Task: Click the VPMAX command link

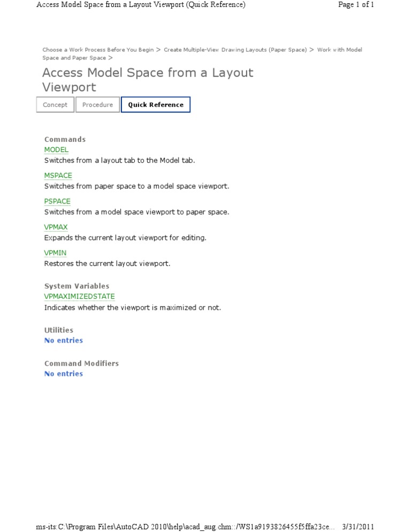Action: coord(56,227)
